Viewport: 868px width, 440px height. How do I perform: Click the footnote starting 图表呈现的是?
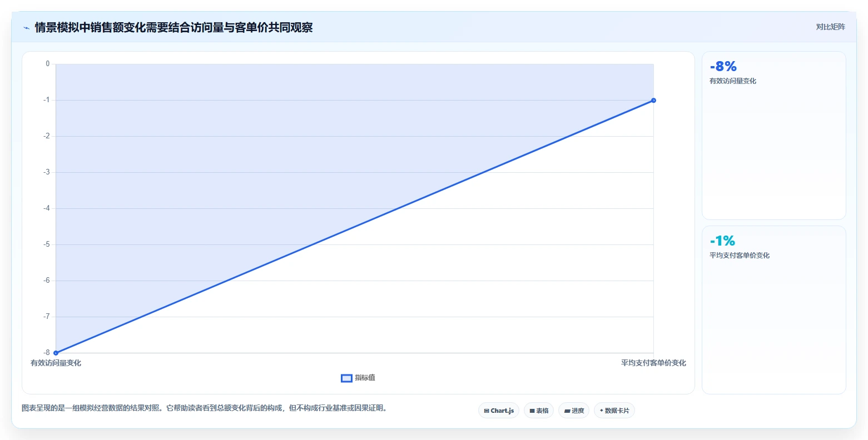(205, 408)
